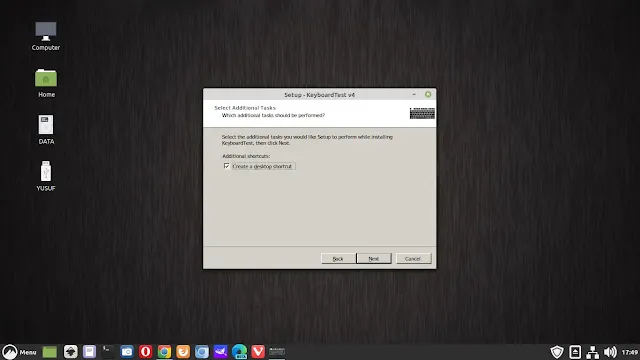Open the clock showing 17:49
640x360 pixels.
[629, 352]
